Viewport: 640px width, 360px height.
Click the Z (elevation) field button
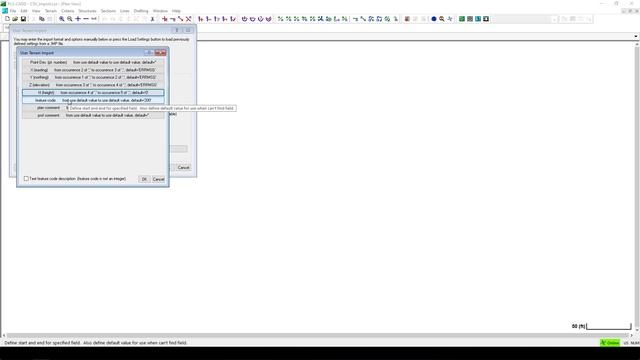point(93,85)
